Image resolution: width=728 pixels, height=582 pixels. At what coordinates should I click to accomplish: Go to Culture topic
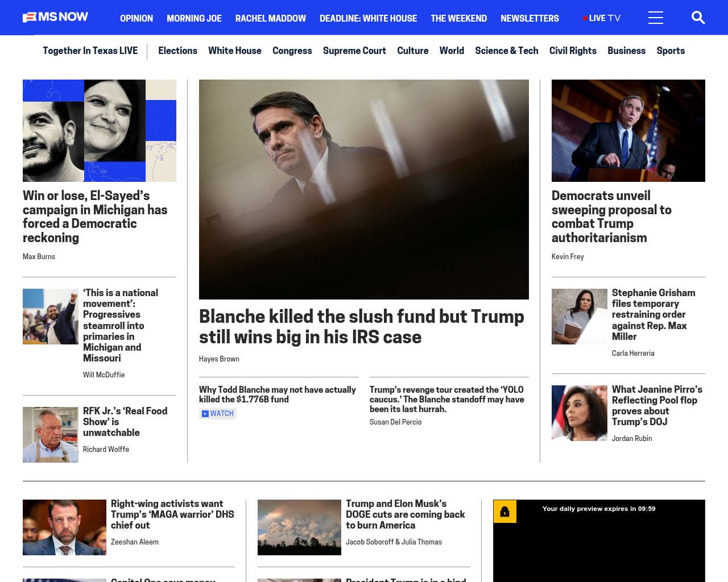pyautogui.click(x=413, y=51)
